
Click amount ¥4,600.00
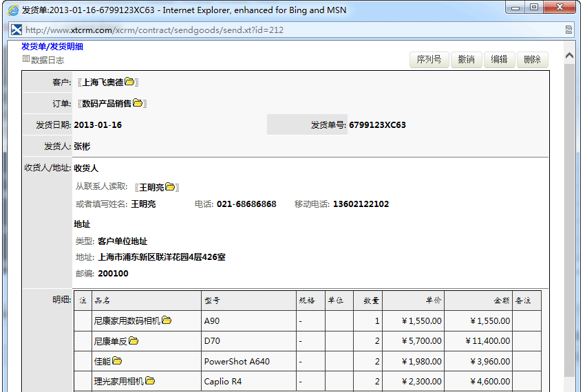(490, 382)
